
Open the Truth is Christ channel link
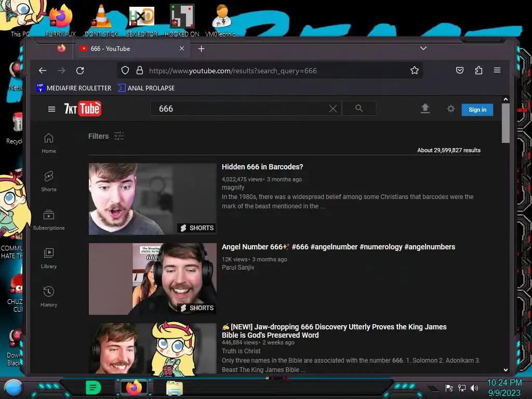click(x=241, y=351)
